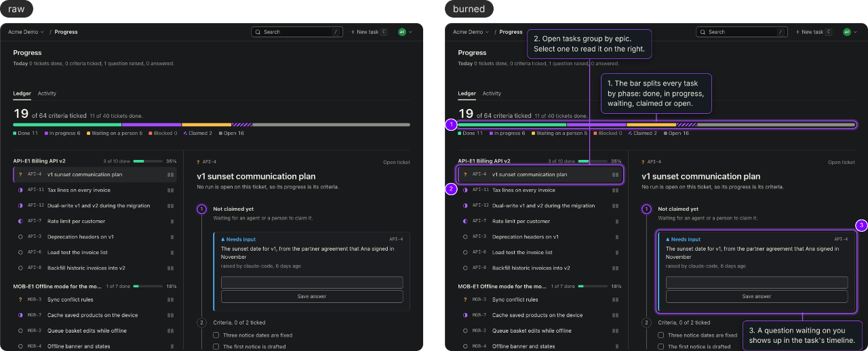Open the AF avatar menu in burned panel

click(x=850, y=32)
